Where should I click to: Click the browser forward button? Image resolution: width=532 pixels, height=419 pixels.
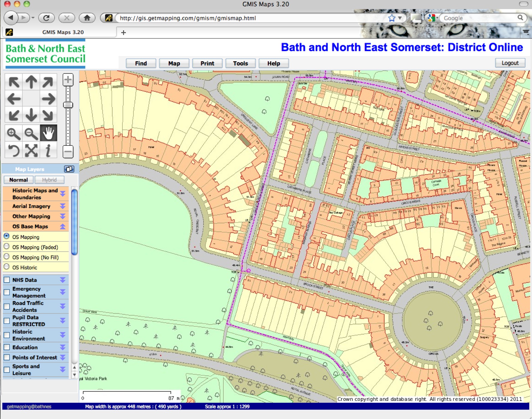tap(24, 18)
